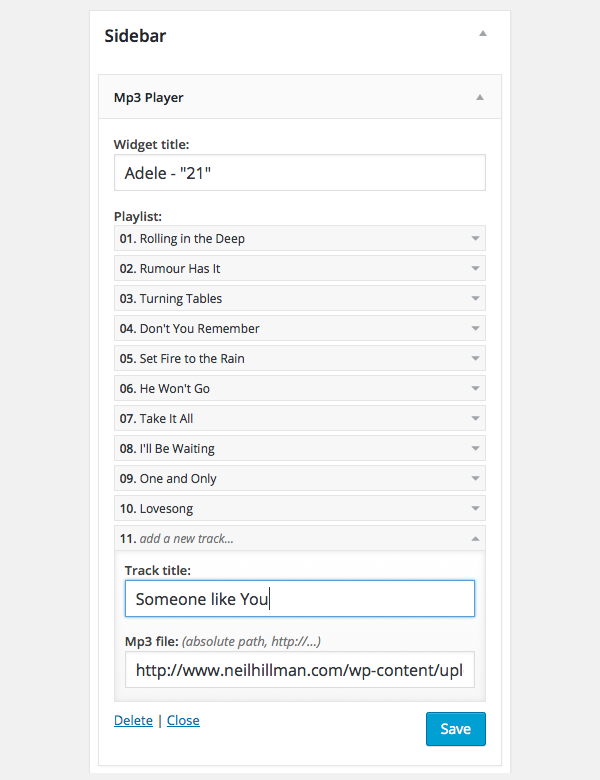This screenshot has width=600, height=780.
Task: Expand track 02 Rumour Has It arrow
Action: click(x=475, y=269)
